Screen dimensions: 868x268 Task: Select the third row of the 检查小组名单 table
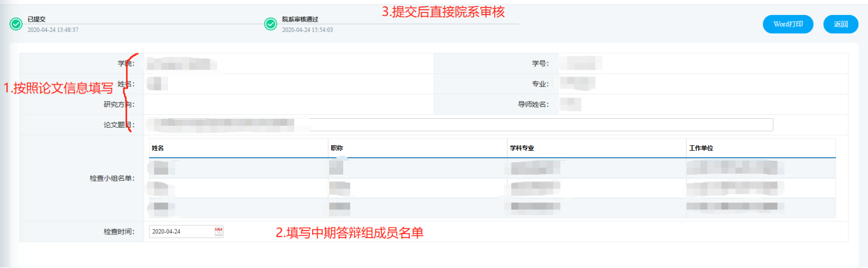pos(492,207)
